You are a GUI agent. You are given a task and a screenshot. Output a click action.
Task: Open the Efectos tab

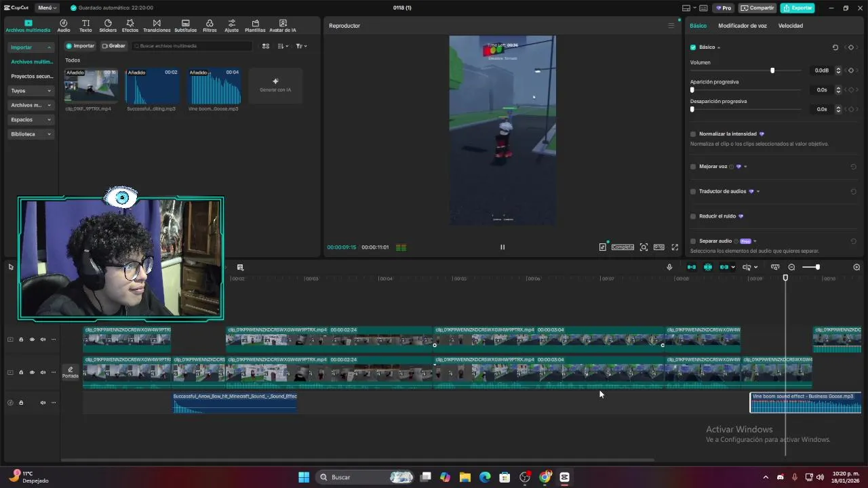point(130,26)
